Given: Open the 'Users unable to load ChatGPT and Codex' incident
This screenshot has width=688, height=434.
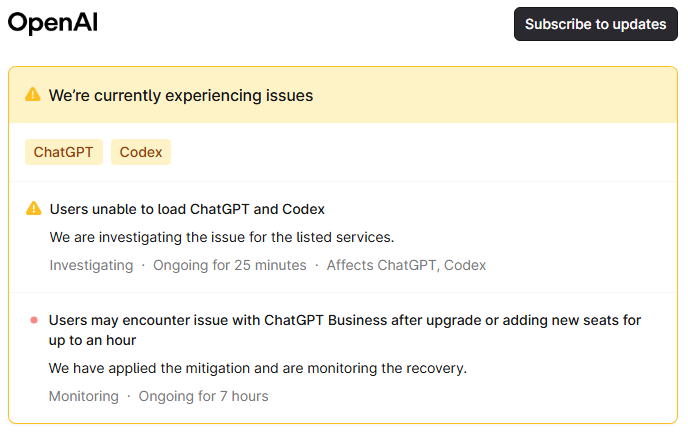Looking at the screenshot, I should pos(187,209).
